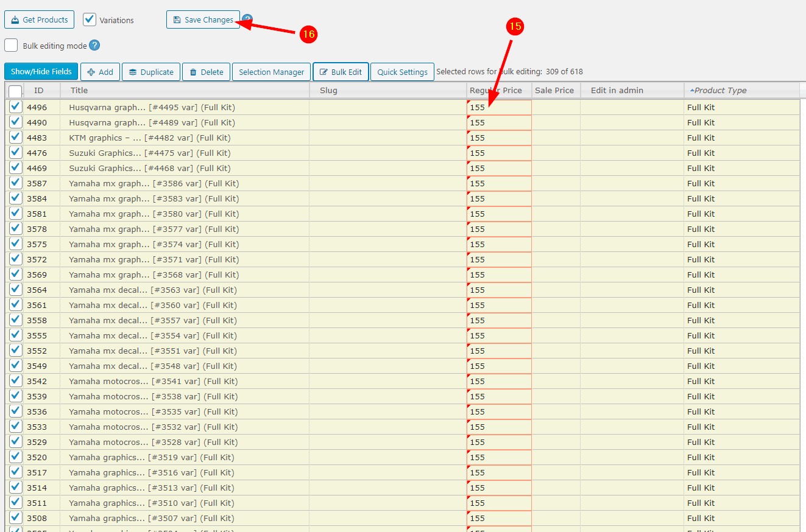Click Regular Price cell for product 4490
The height and width of the screenshot is (532, 806).
(x=498, y=122)
